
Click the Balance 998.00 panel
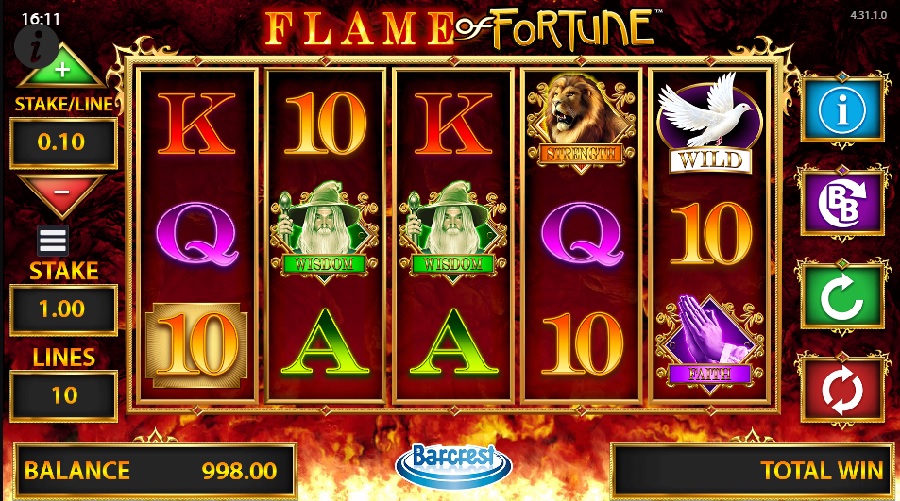[x=155, y=471]
